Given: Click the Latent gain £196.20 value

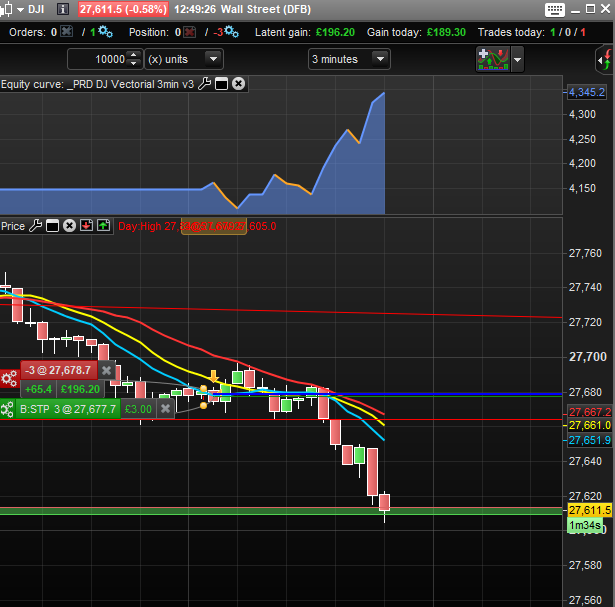Looking at the screenshot, I should [x=335, y=32].
